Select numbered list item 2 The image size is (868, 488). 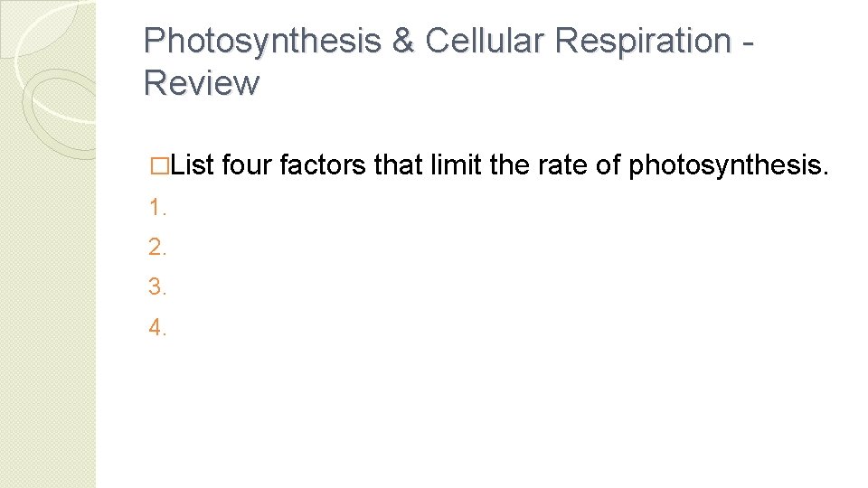pyautogui.click(x=158, y=247)
